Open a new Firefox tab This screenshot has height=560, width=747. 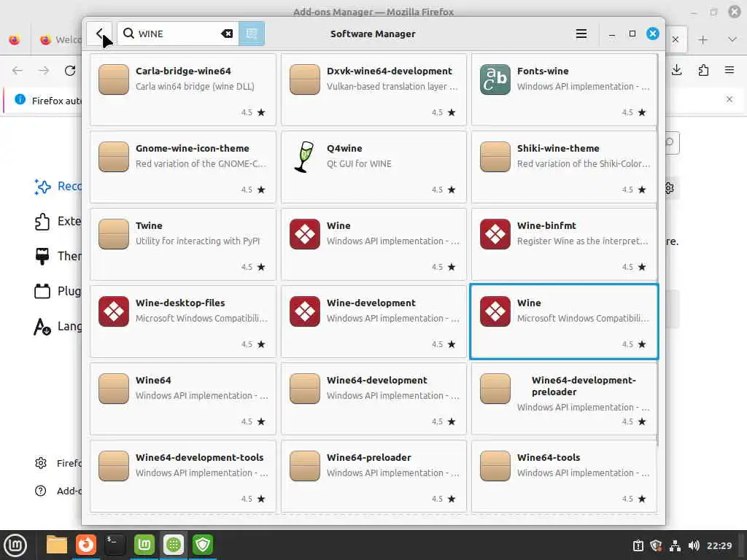703,40
